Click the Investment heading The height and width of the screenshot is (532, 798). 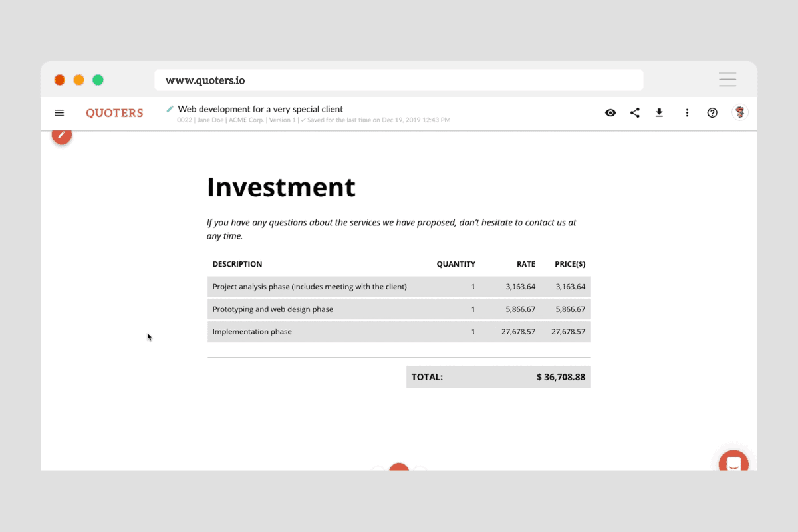[x=281, y=187]
